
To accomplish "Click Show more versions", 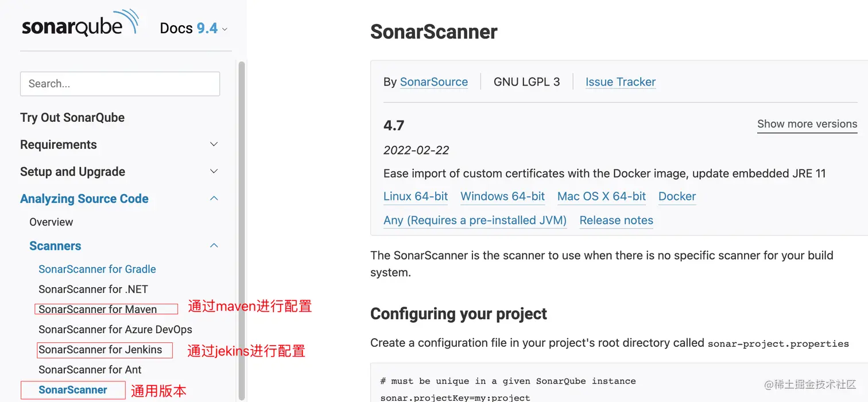I will (807, 124).
